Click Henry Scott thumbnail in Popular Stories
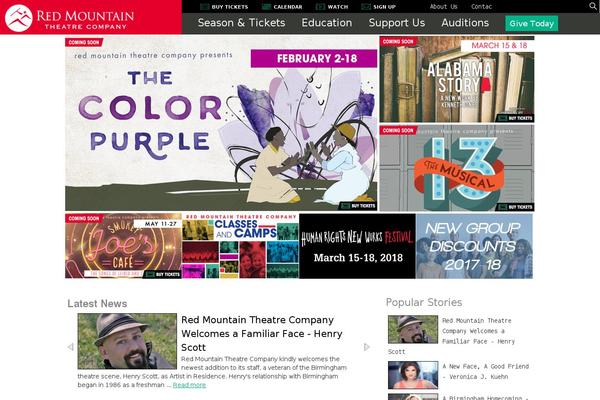 coord(413,329)
